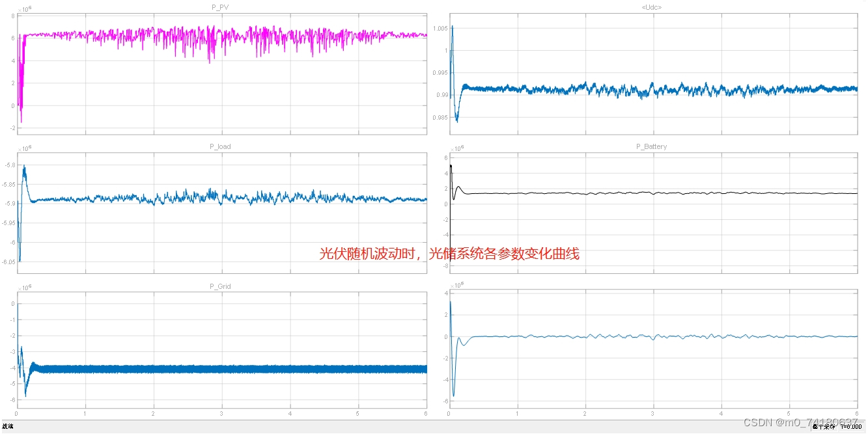Image resolution: width=868 pixels, height=434 pixels.
Task: Select the P_Grid plot title
Action: 220,286
